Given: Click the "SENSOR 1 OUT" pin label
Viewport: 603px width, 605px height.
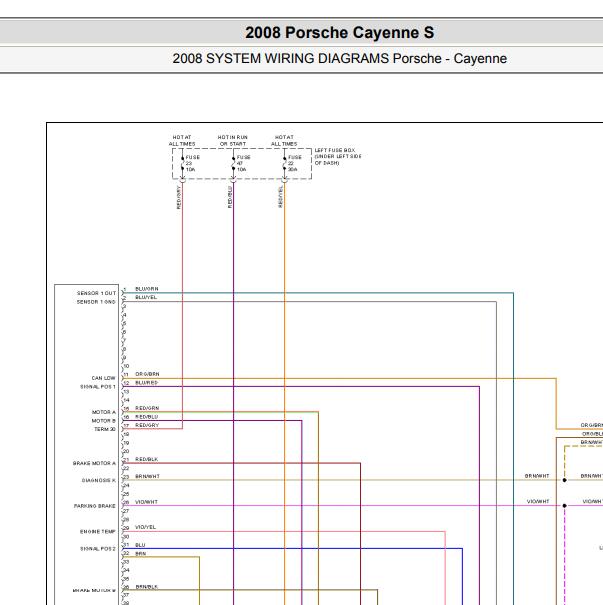Looking at the screenshot, I should 96,293.
